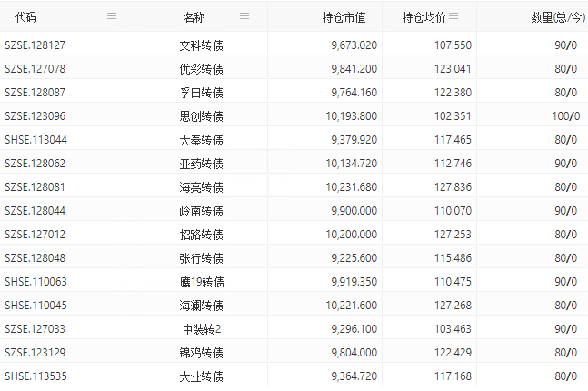588x391 pixels.
Task: Select code SZSE.128044
Action: click(35, 211)
